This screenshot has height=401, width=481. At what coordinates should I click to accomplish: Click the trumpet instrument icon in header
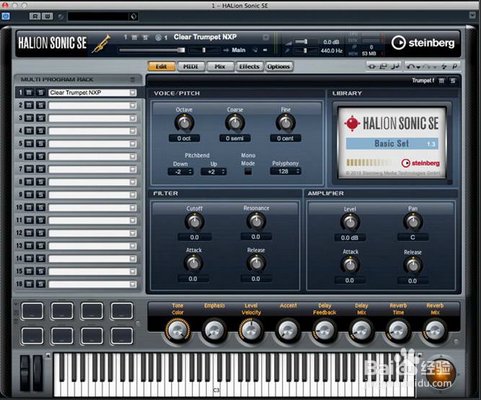[101, 44]
